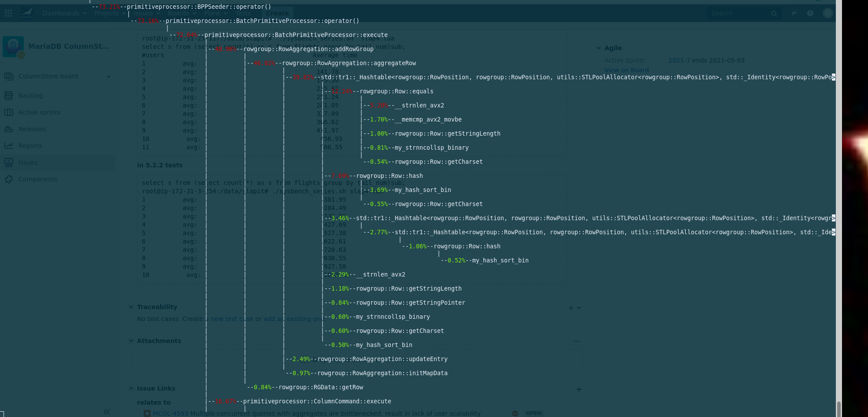Open the app switcher grid icon
868x417 pixels.
click(x=8, y=13)
